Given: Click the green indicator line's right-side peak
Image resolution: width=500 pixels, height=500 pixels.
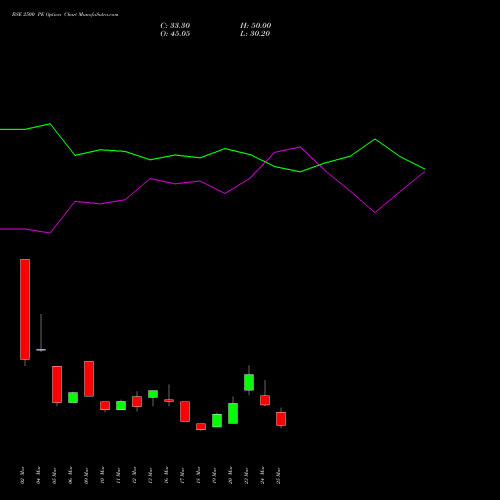Looking at the screenshot, I should coord(375,139).
